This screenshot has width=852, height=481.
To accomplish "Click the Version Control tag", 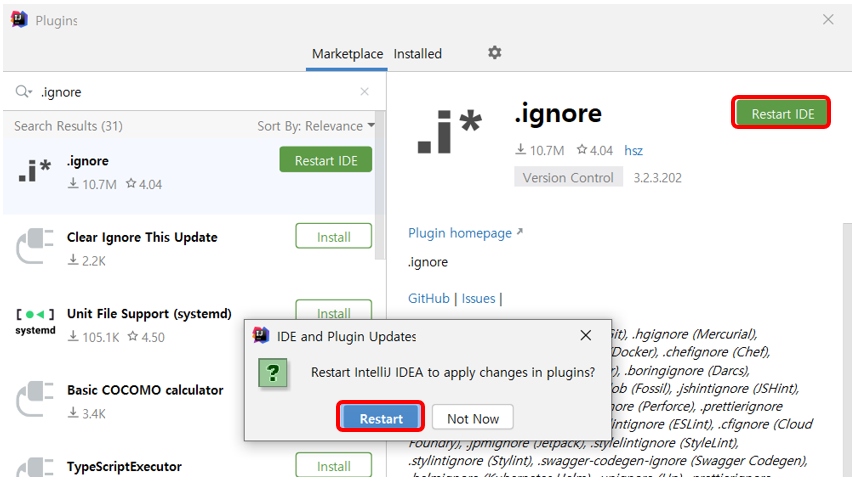I will tap(568, 178).
